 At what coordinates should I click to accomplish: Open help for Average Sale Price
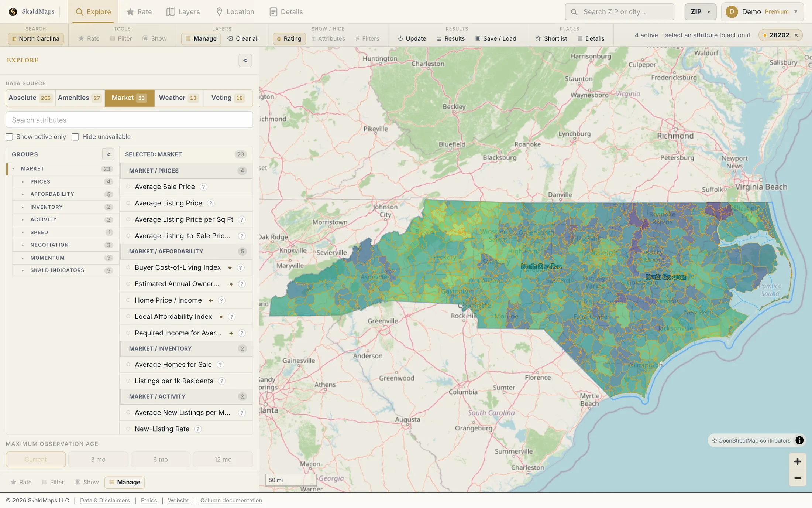203,187
